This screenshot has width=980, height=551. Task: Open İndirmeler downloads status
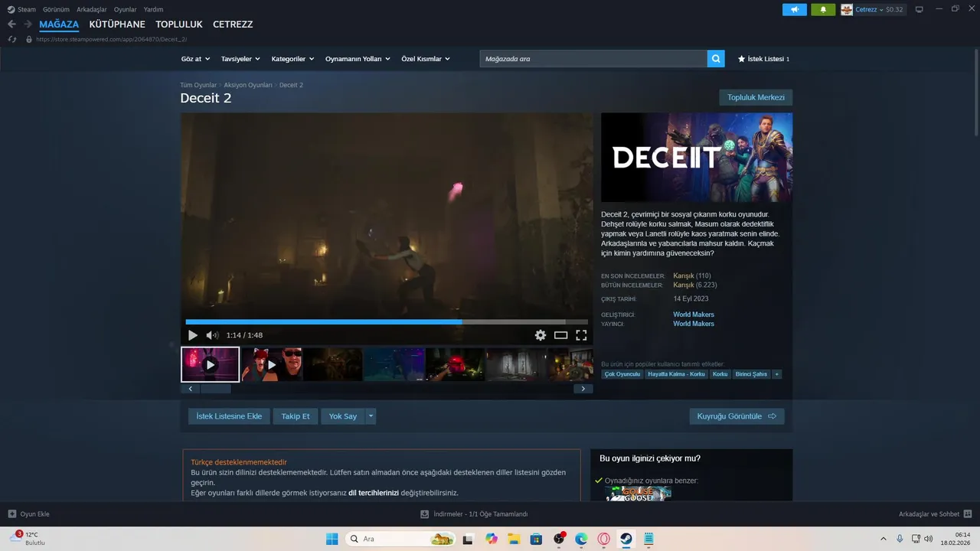(475, 514)
